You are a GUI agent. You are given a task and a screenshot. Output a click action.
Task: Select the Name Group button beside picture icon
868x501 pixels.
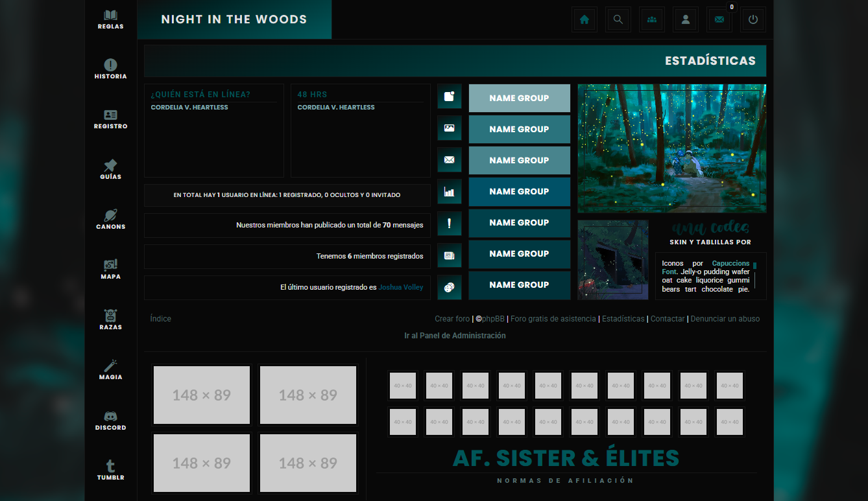(519, 129)
